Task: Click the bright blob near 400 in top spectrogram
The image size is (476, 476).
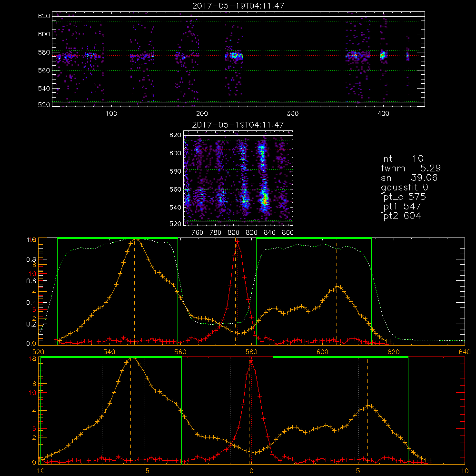Action: pos(383,55)
